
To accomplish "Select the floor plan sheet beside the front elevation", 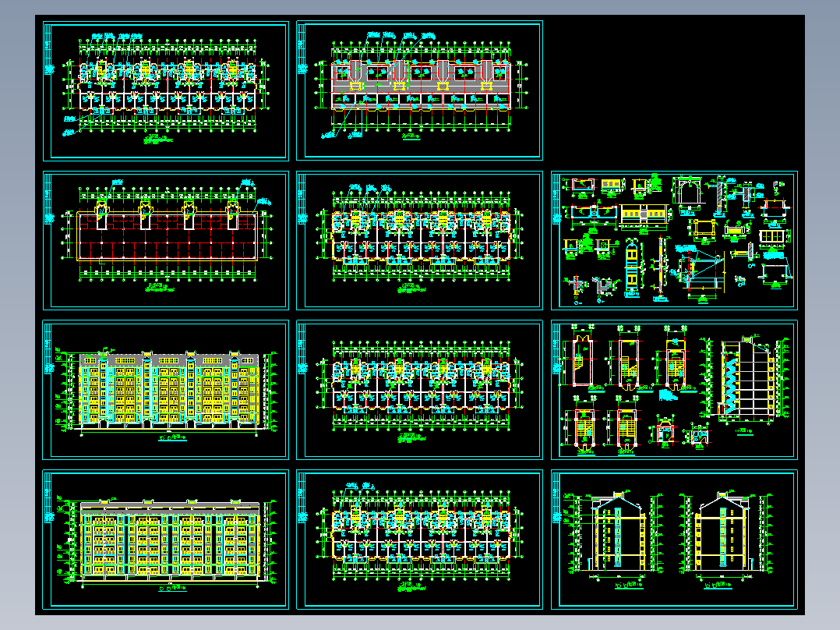I will 419,390.
